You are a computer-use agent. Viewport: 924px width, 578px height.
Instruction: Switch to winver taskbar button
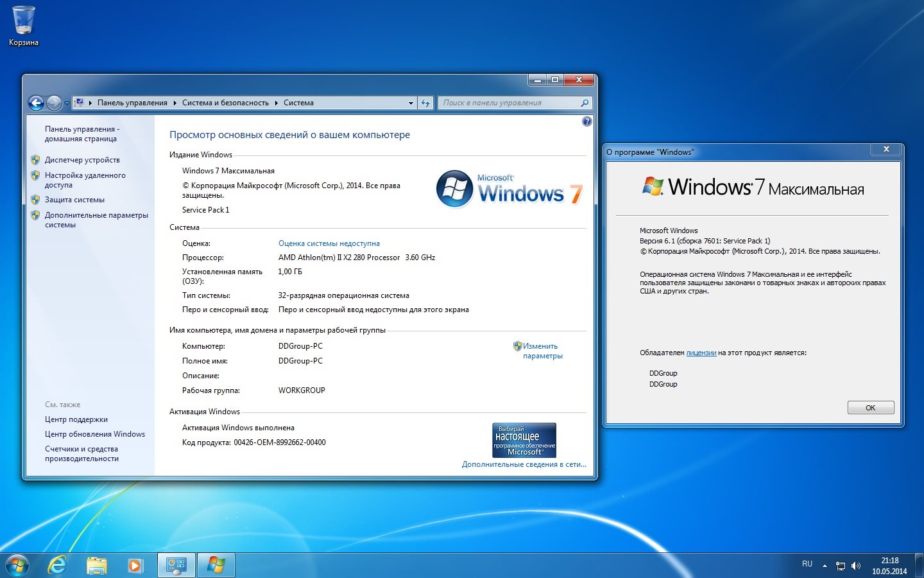point(216,565)
